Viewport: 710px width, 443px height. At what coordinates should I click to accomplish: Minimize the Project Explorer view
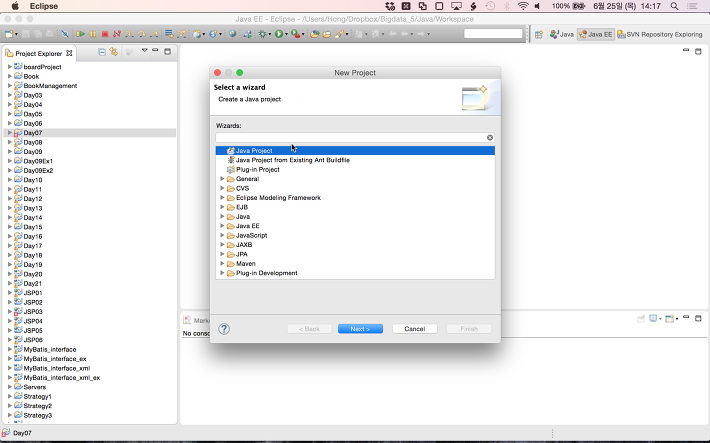coord(155,50)
